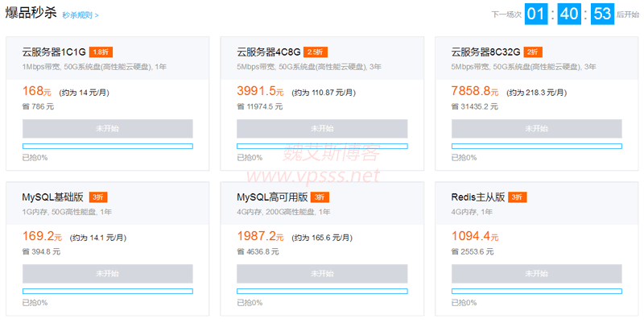Click 未开始 button for 云服务器4C8G

322,129
